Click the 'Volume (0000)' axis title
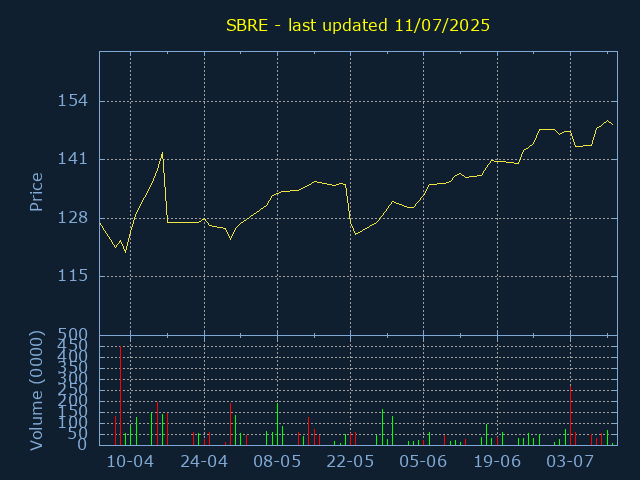The width and height of the screenshot is (640, 480). [36, 391]
